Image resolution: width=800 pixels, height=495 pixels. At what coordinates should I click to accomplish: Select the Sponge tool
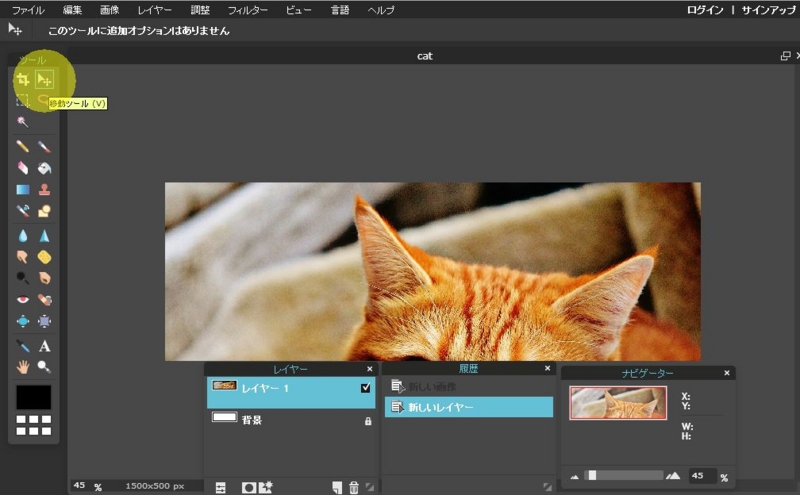pos(44,257)
